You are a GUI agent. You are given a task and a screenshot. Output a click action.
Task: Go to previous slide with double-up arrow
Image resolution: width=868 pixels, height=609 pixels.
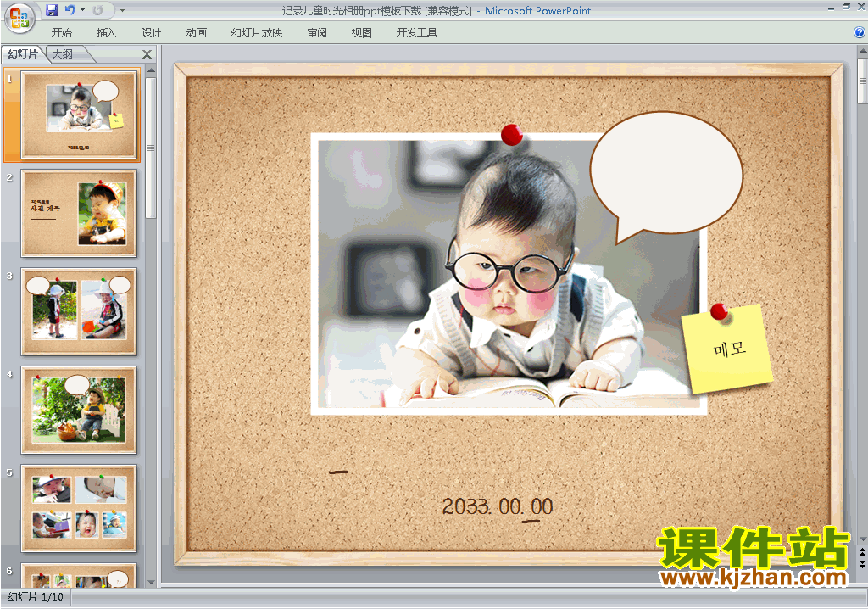[x=862, y=553]
